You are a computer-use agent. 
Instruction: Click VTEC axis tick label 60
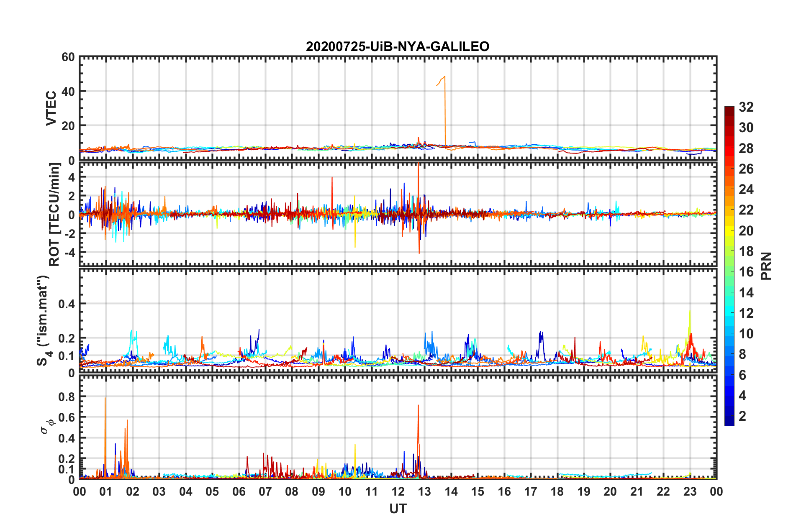point(68,57)
